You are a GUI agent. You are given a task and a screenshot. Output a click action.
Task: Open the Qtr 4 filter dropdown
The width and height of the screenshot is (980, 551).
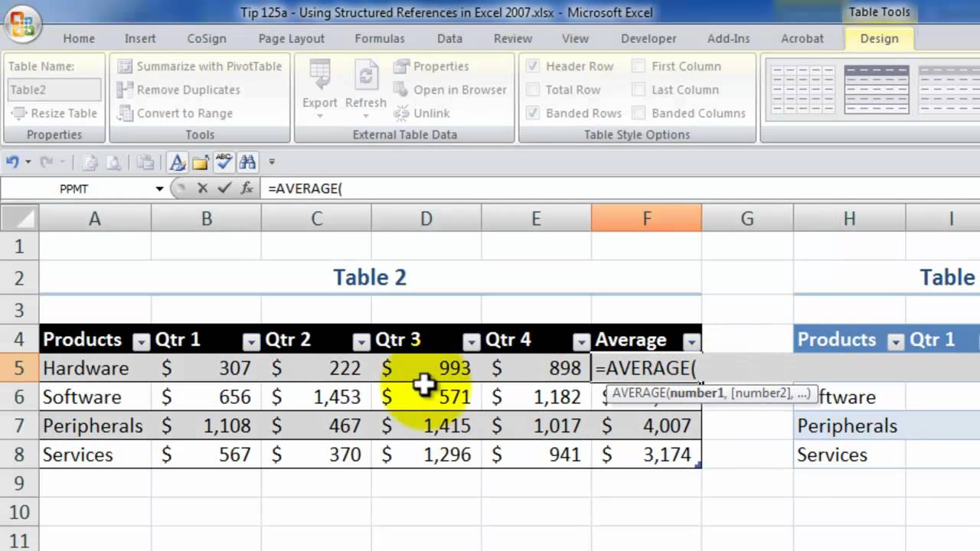point(582,342)
